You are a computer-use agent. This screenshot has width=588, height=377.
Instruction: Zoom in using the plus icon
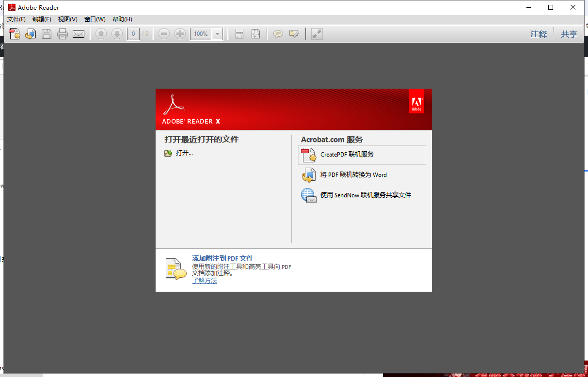point(179,34)
